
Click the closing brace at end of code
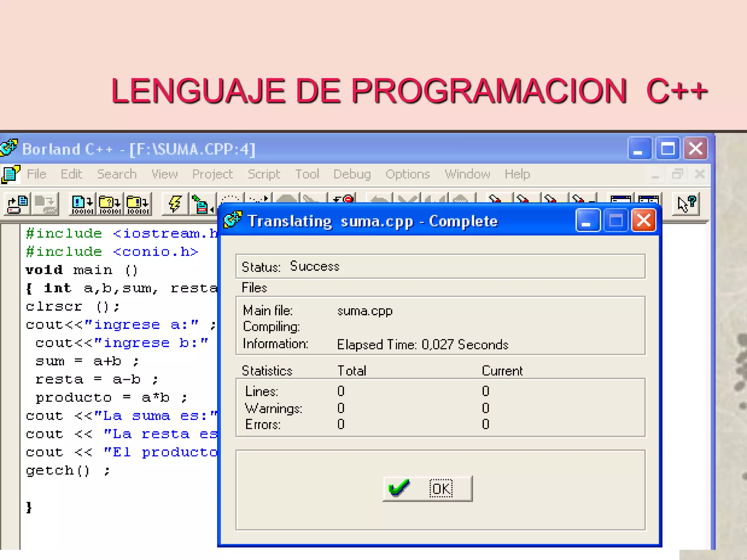(29, 507)
